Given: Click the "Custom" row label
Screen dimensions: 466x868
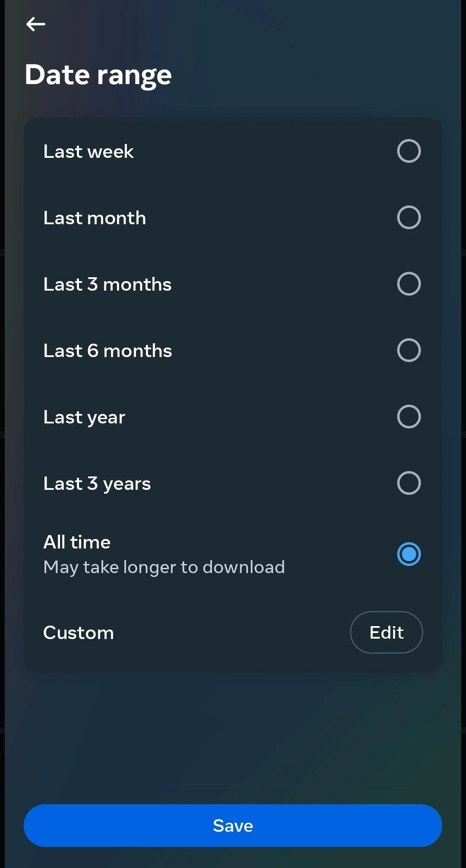Looking at the screenshot, I should pyautogui.click(x=79, y=633).
